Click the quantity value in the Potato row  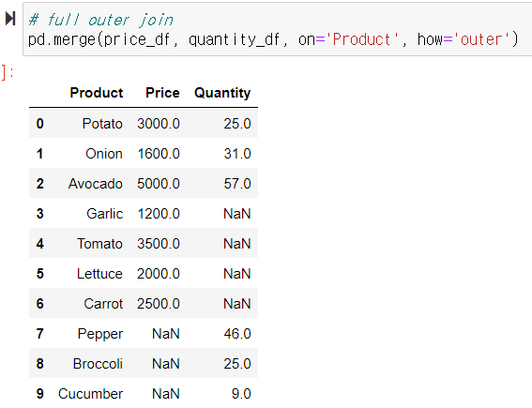click(x=237, y=124)
